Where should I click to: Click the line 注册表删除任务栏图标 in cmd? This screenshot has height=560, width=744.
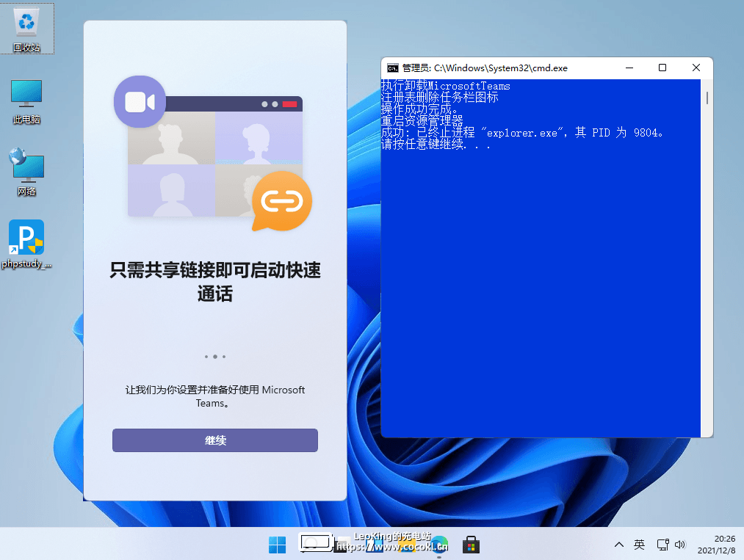440,97
